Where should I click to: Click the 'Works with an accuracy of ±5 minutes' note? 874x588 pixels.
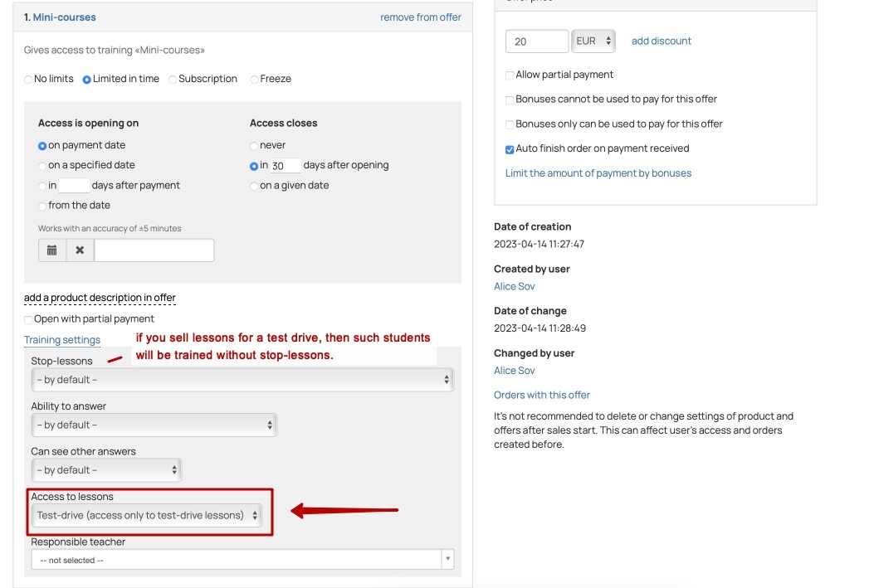click(110, 228)
